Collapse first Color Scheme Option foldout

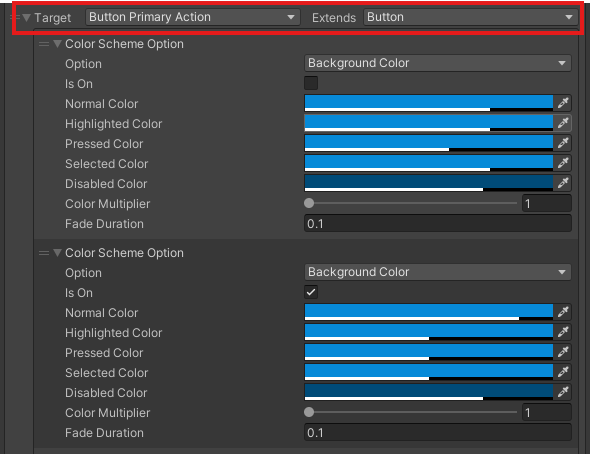coord(57,44)
